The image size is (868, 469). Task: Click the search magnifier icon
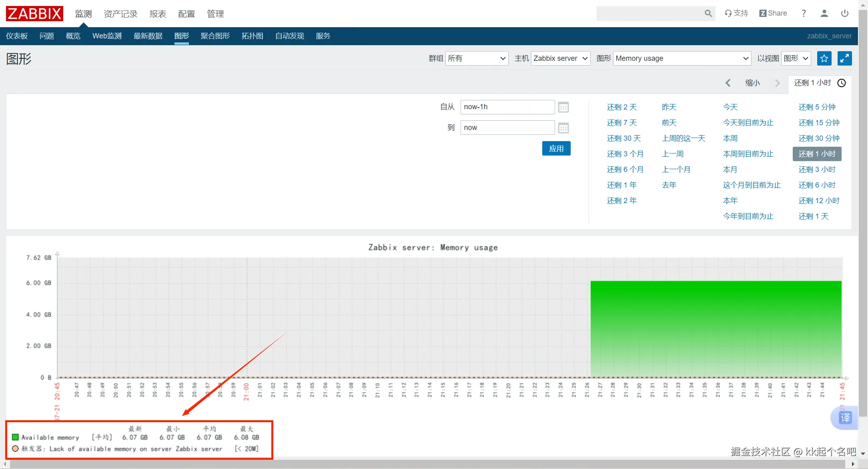click(708, 14)
